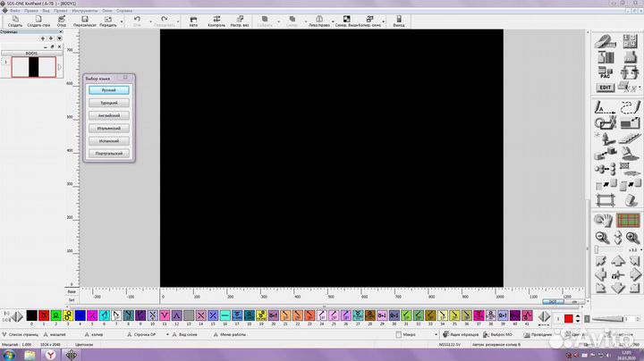Click the Меню работы option

[x=233, y=335]
